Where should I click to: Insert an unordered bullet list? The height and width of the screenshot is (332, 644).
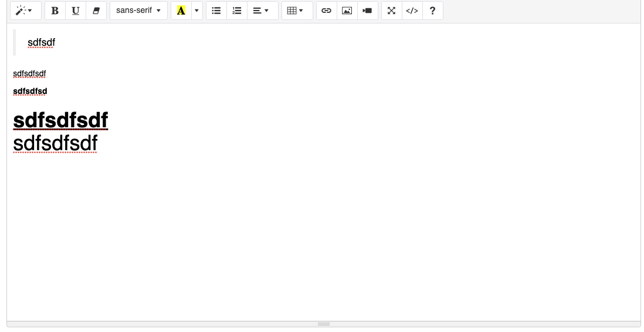tap(216, 11)
